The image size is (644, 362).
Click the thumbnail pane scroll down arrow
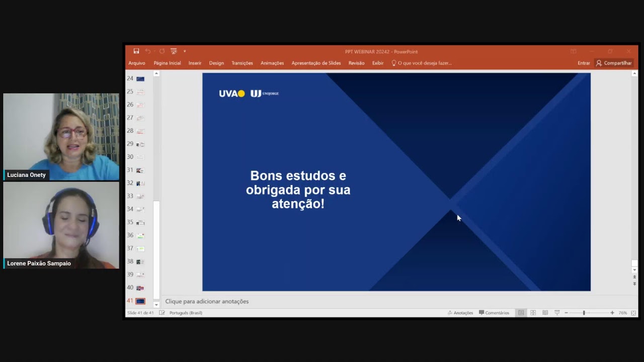(x=156, y=304)
